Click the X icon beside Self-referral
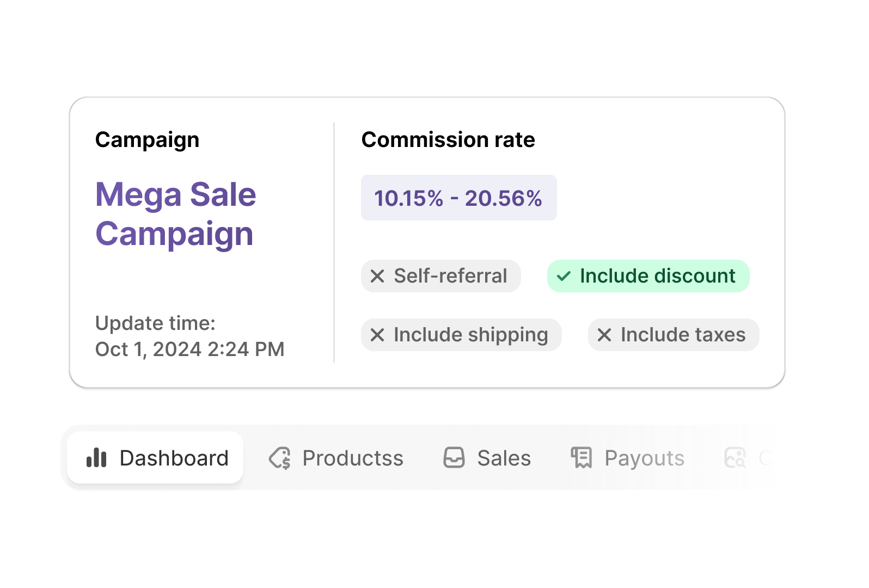 (x=377, y=276)
